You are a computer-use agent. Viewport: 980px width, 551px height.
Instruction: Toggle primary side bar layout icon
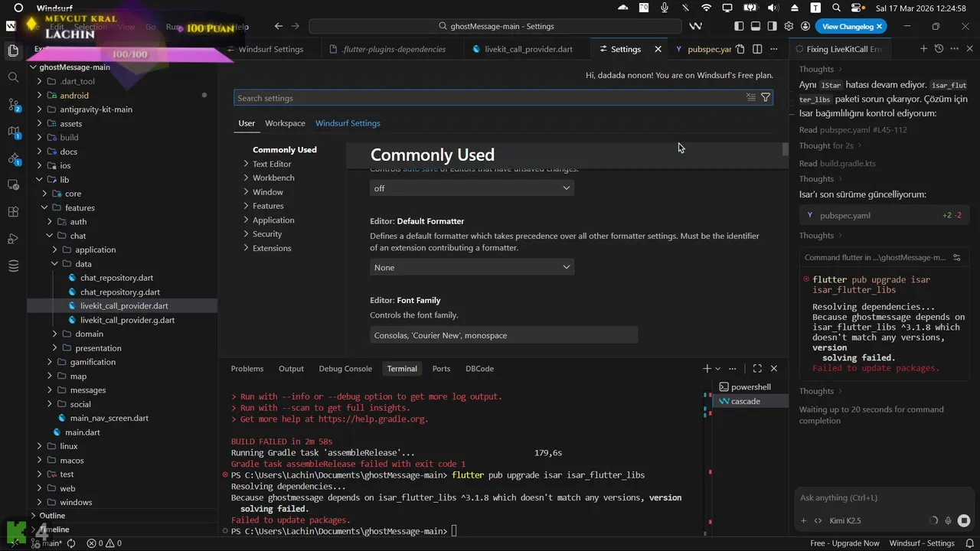coord(739,26)
